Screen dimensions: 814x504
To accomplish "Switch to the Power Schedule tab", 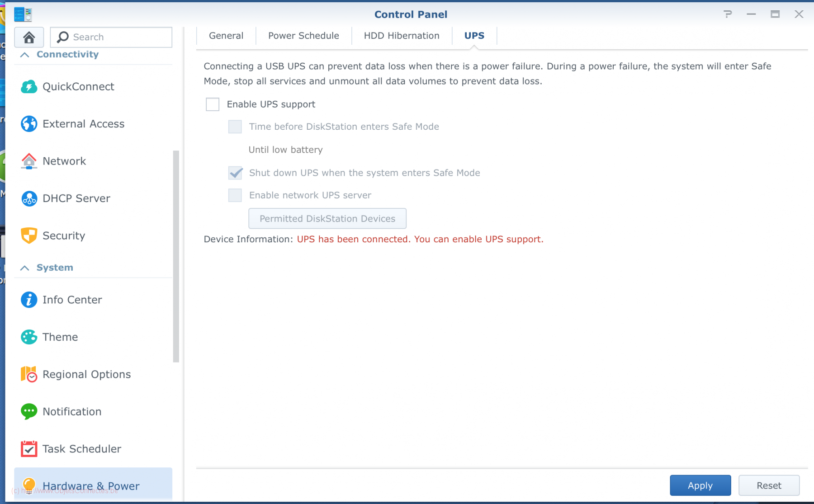I will (303, 36).
